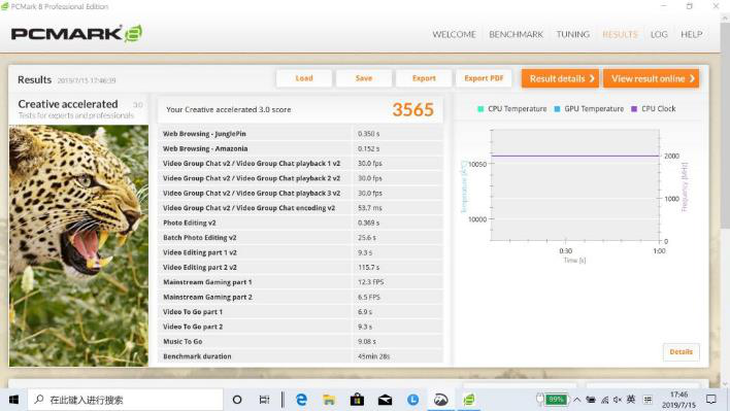Open the Windows Start menu
Image resolution: width=730 pixels, height=411 pixels.
(x=14, y=399)
